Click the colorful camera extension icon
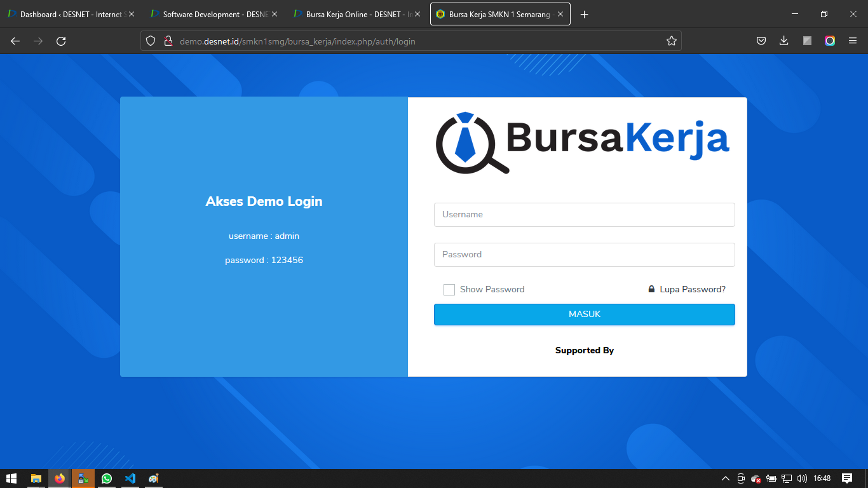The image size is (868, 488). (830, 41)
